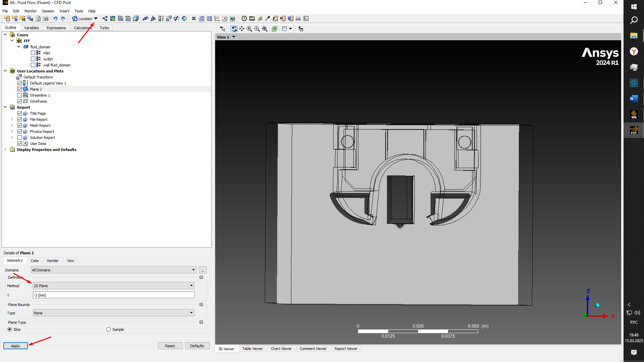Insert a Table
This screenshot has width=644, height=362.
pyautogui.click(x=209, y=18)
